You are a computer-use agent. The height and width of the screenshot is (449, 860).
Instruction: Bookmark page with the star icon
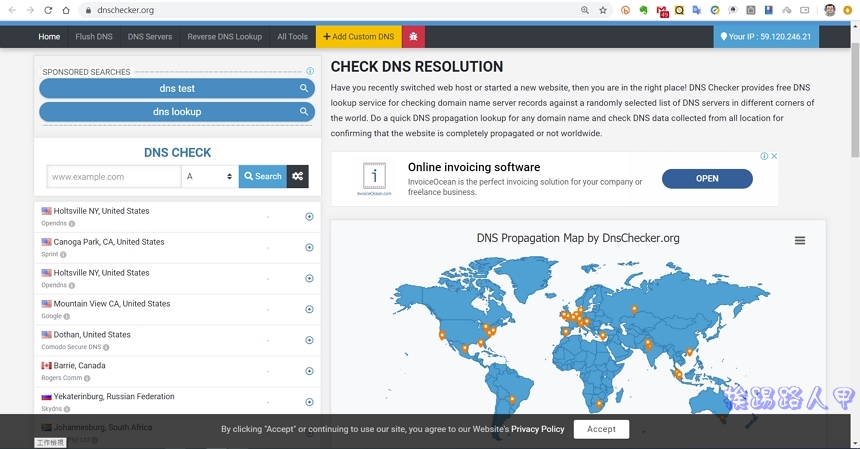coord(603,10)
